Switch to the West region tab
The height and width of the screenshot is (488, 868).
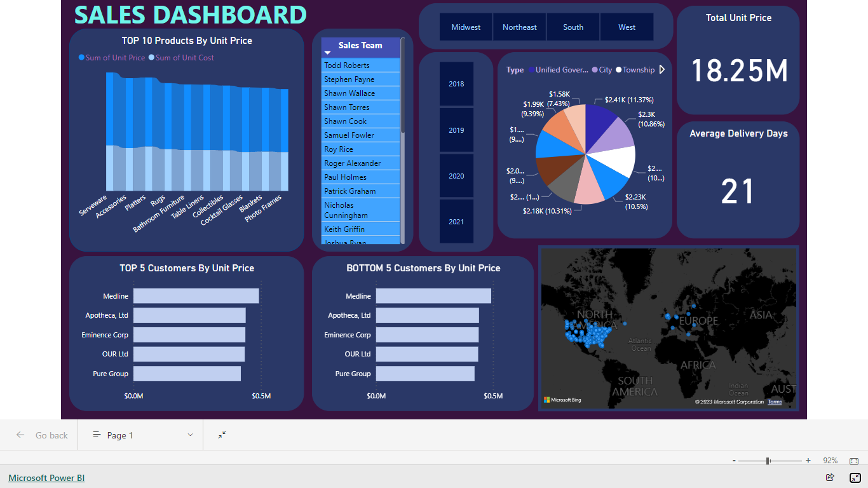627,27
